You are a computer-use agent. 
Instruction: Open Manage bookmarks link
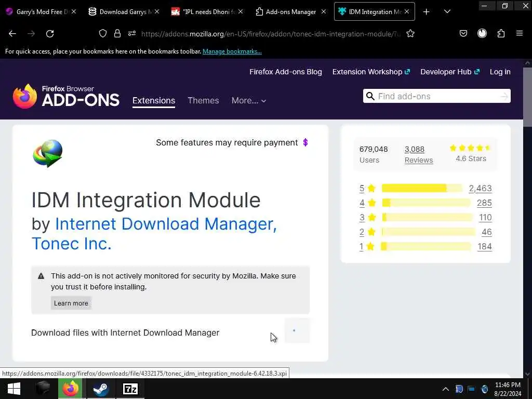tap(232, 51)
